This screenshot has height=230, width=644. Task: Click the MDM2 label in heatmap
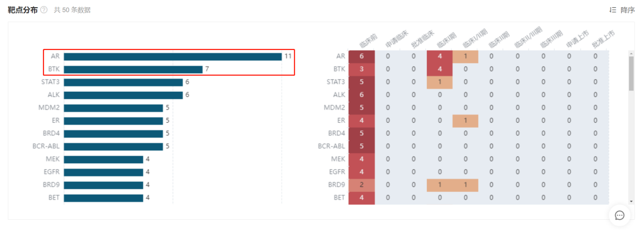(x=335, y=108)
